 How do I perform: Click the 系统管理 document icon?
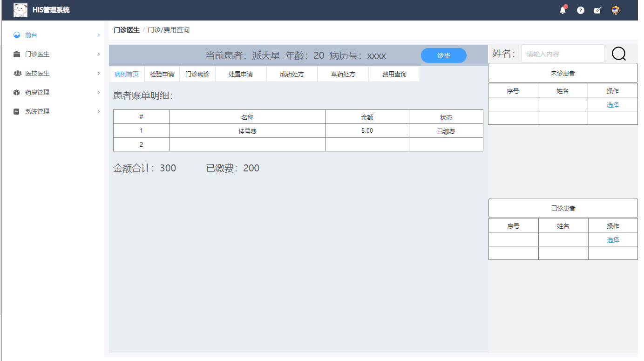[17, 111]
